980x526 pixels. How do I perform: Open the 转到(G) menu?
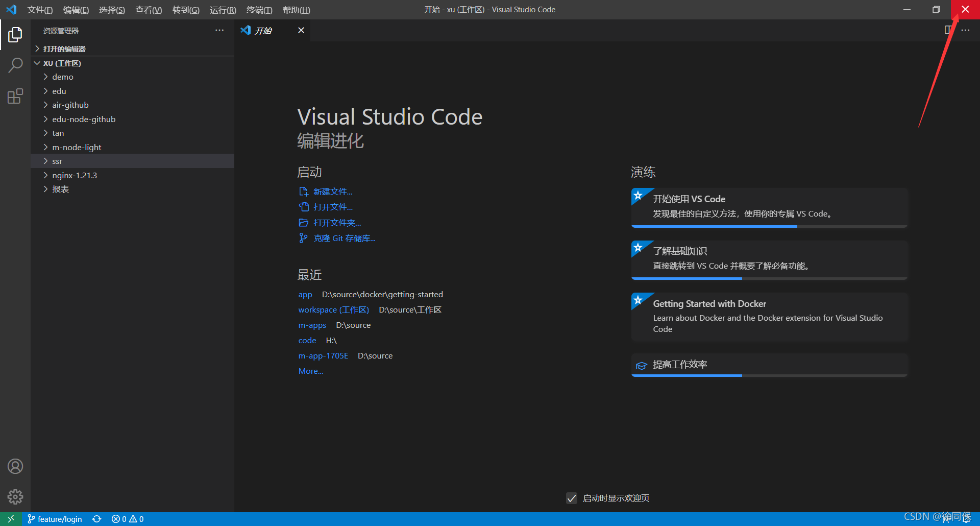[186, 10]
